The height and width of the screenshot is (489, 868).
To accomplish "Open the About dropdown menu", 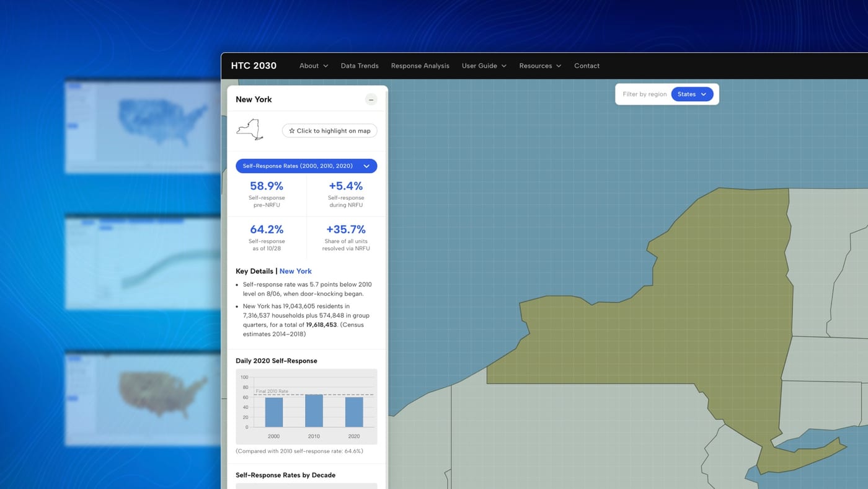I will click(314, 66).
